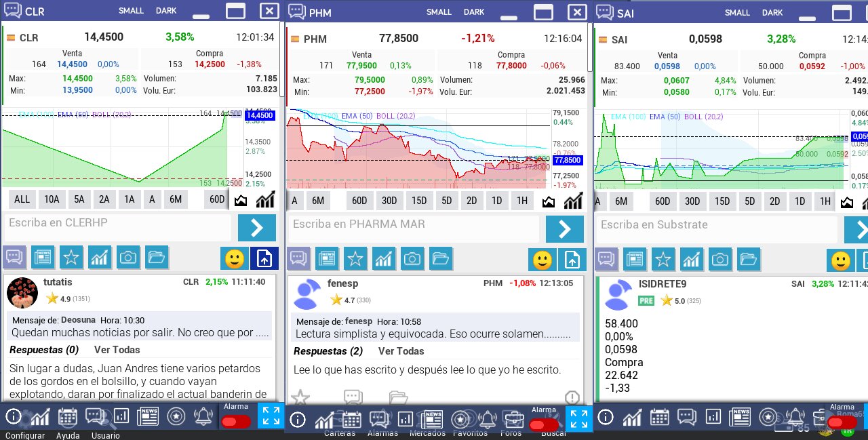Open info icon in CLR bottom bar
Viewport: 868px width, 440px height.
13,416
